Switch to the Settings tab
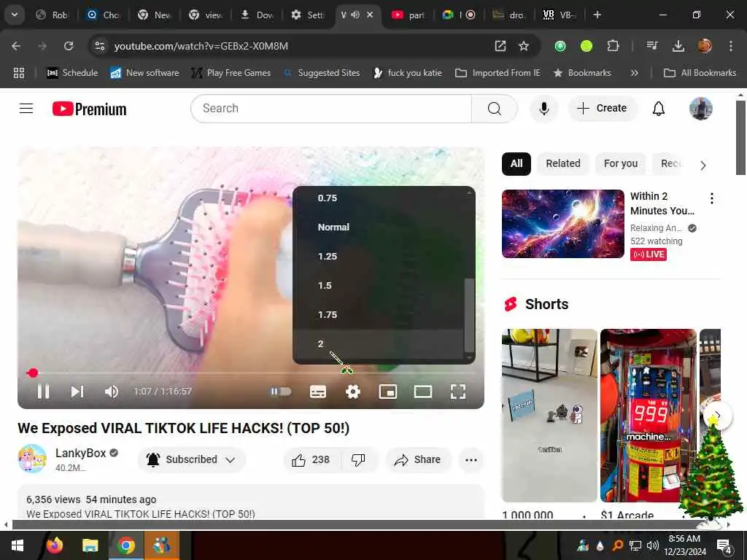 308,15
